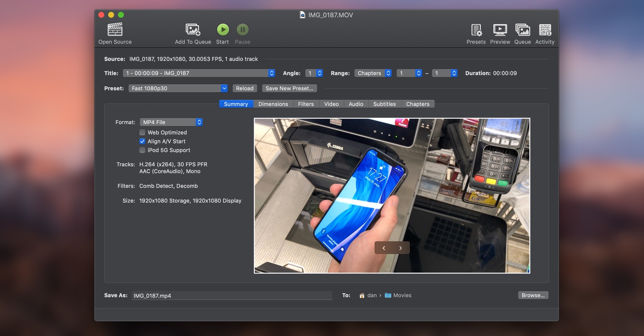Open the Preview window icon
The height and width of the screenshot is (336, 644).
click(500, 30)
